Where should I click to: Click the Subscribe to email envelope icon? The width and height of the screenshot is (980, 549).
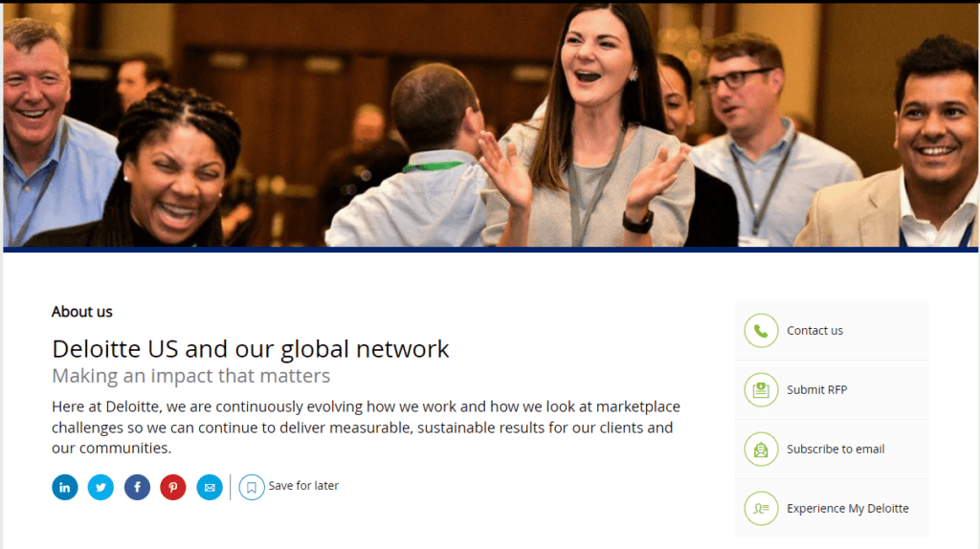761,450
